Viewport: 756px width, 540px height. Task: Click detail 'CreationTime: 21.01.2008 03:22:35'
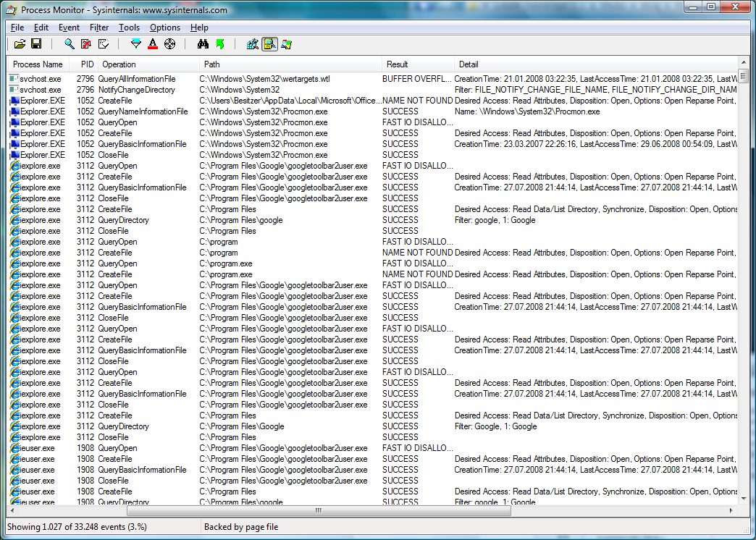tap(596, 79)
